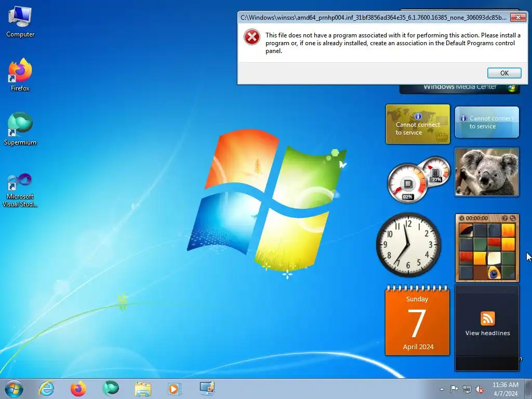Click the gold currency gadget

pyautogui.click(x=418, y=124)
